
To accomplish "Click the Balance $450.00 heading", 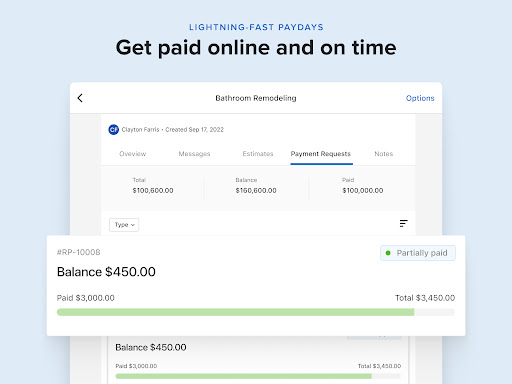I will [x=106, y=272].
